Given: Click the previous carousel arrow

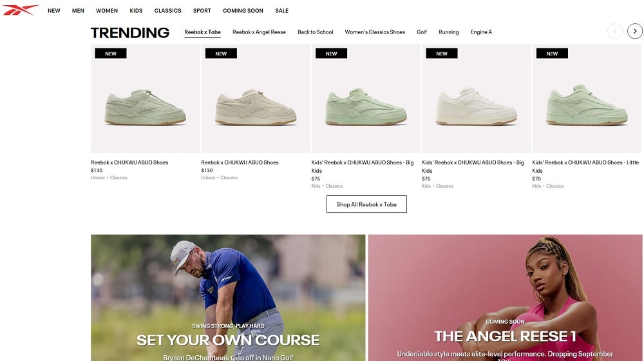Looking at the screenshot, I should (615, 31).
